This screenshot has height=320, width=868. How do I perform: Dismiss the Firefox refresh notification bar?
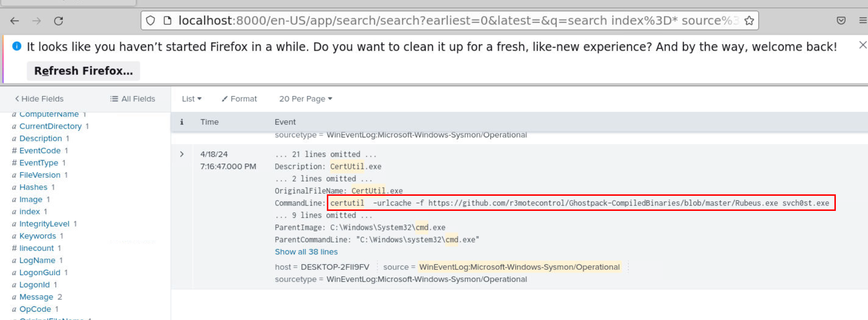tap(863, 45)
